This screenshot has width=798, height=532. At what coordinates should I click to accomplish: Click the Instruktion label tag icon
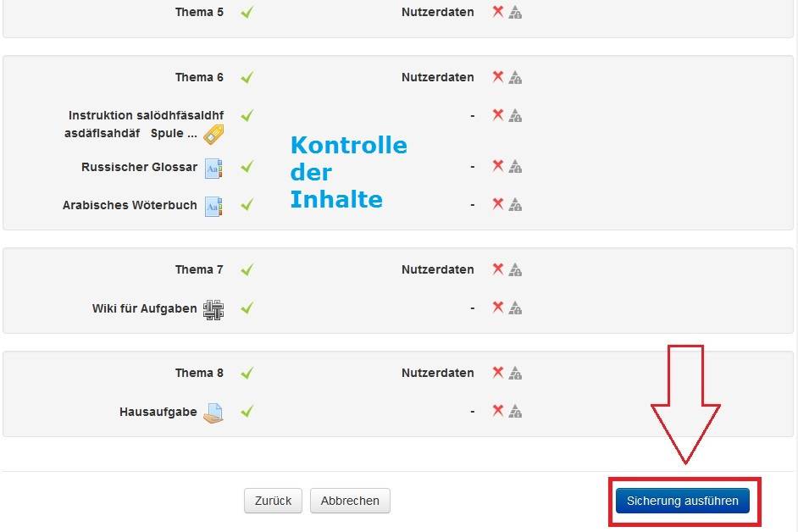[213, 134]
